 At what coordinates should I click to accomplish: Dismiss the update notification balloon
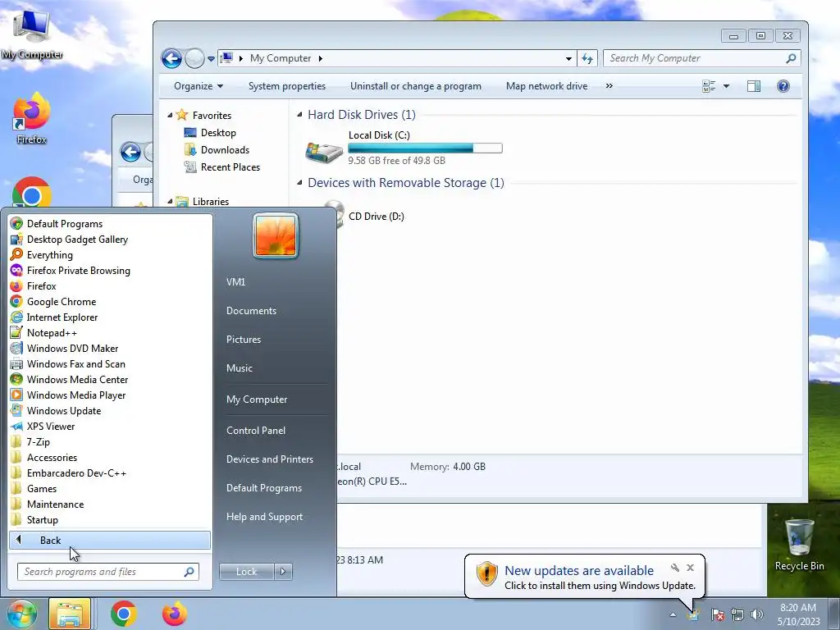tap(690, 568)
